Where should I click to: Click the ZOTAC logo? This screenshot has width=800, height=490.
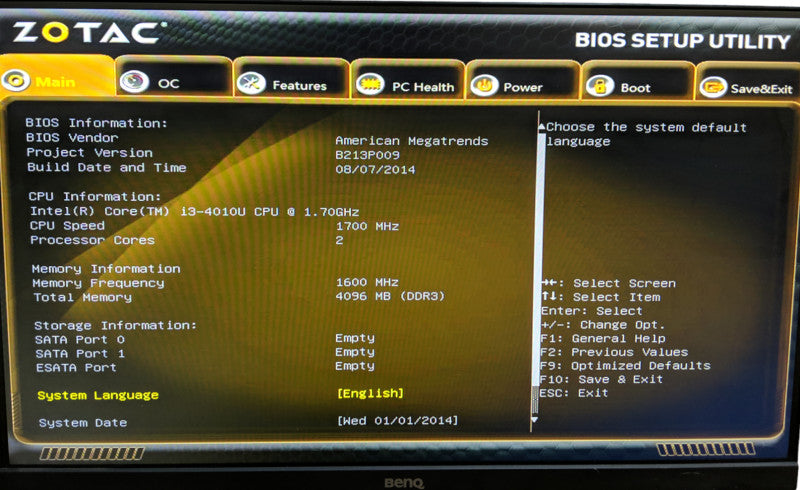pos(89,33)
